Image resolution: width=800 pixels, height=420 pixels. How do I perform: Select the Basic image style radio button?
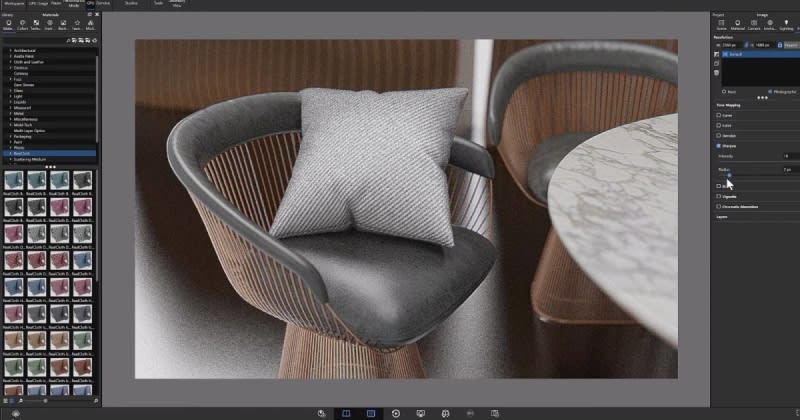coord(723,90)
